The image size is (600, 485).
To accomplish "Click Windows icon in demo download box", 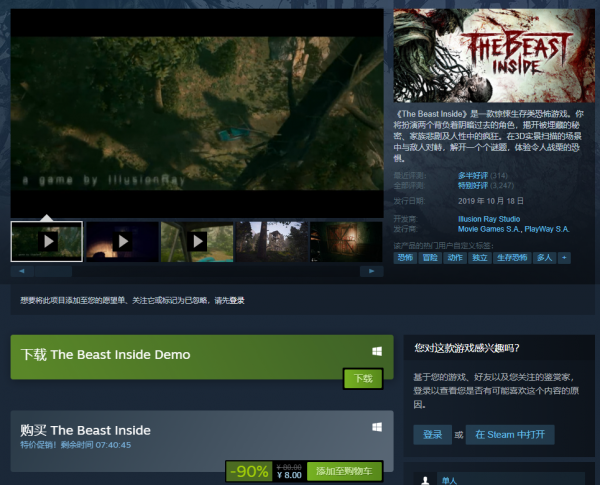I will [x=377, y=351].
